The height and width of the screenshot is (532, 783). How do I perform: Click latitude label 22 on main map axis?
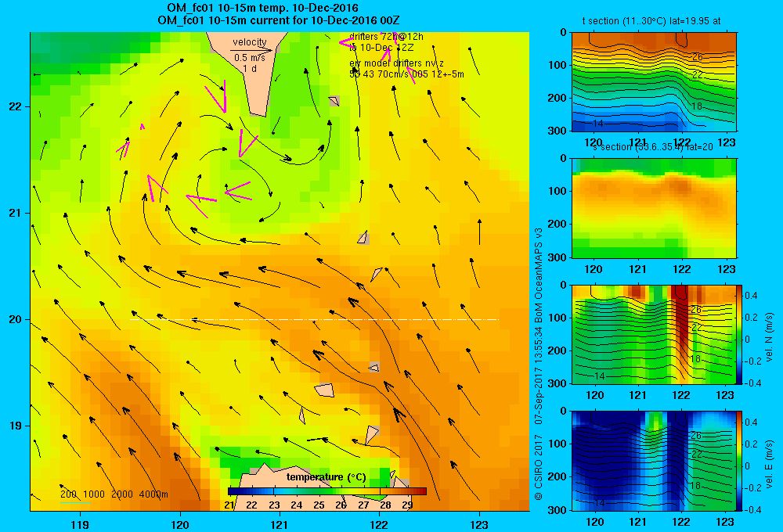click(x=16, y=106)
